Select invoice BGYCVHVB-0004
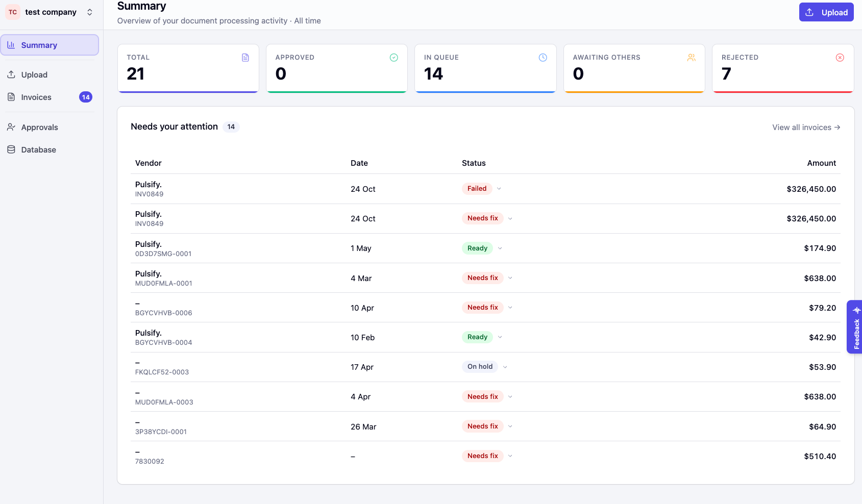The image size is (862, 504). click(x=164, y=342)
